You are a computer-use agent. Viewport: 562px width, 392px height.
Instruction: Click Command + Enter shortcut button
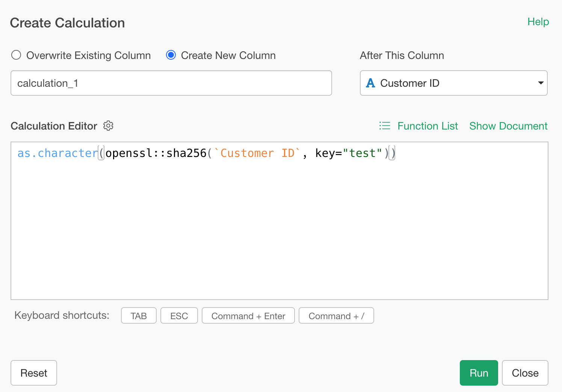click(248, 316)
